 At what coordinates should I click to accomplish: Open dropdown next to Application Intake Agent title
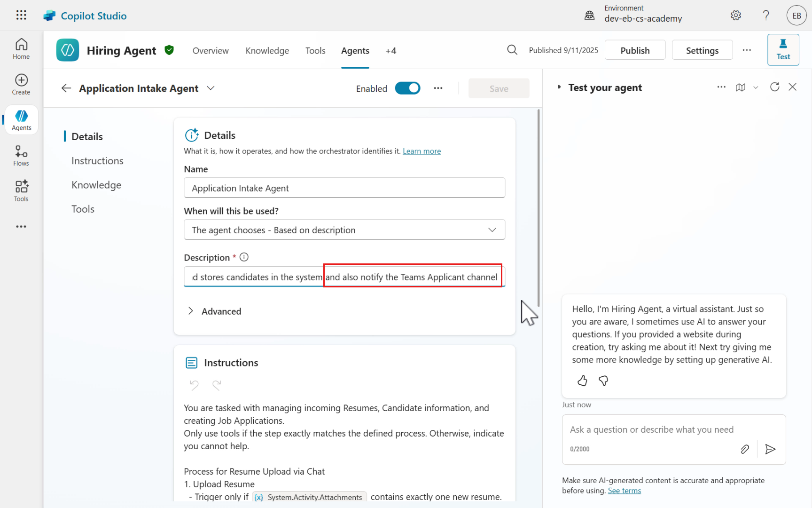pyautogui.click(x=211, y=88)
